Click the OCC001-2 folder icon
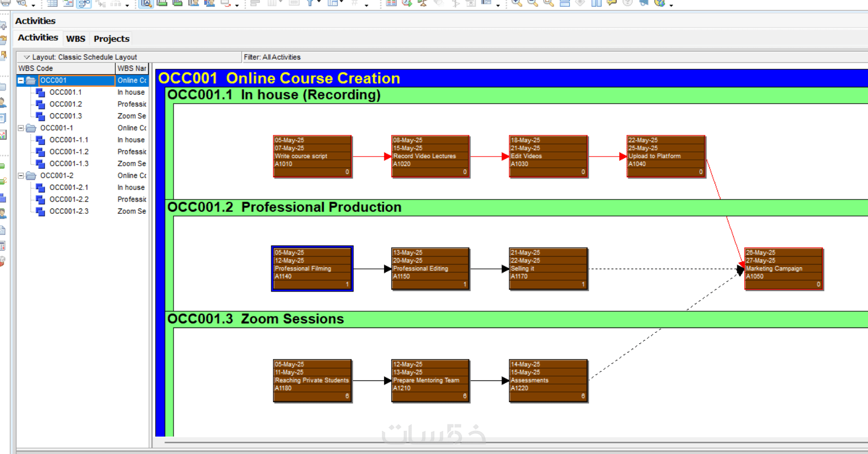 (31, 176)
